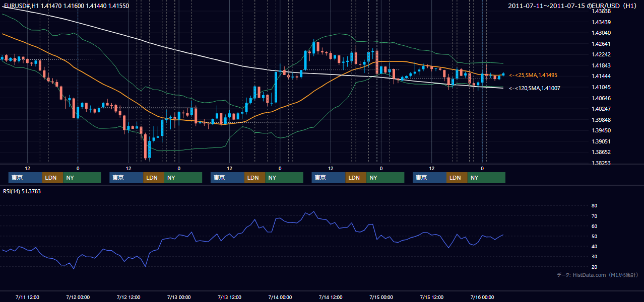Screen dimensions: 644x302
Task: Select the 7/15 12:00 time axis label
Action: point(432,297)
